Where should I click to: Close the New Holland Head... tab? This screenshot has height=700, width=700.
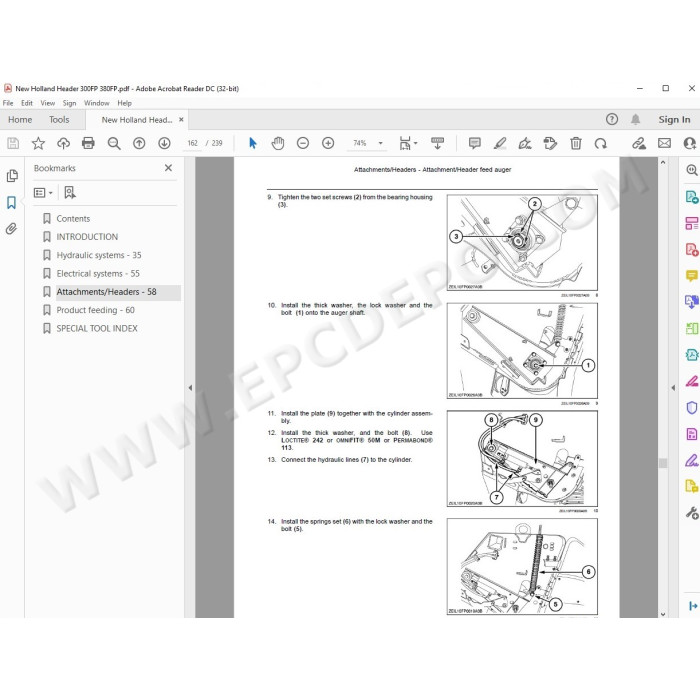[181, 120]
